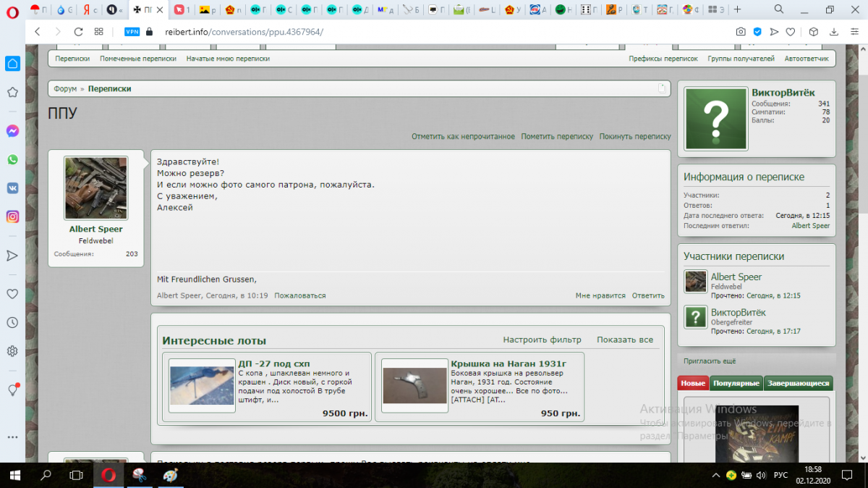Take a page snapshot with camera icon
The width and height of the screenshot is (868, 488).
click(741, 32)
